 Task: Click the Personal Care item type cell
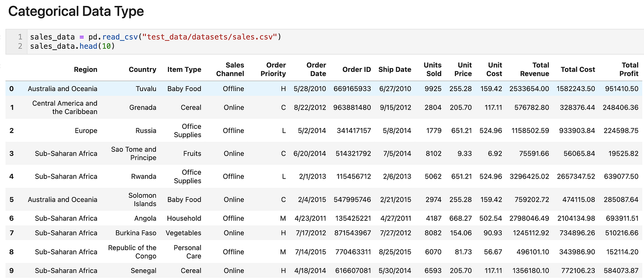click(x=188, y=252)
